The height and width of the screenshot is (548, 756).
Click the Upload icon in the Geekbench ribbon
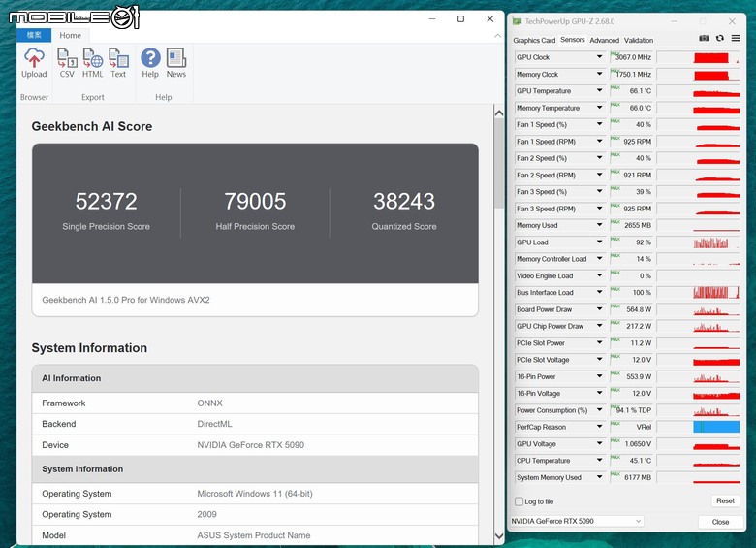(34, 63)
